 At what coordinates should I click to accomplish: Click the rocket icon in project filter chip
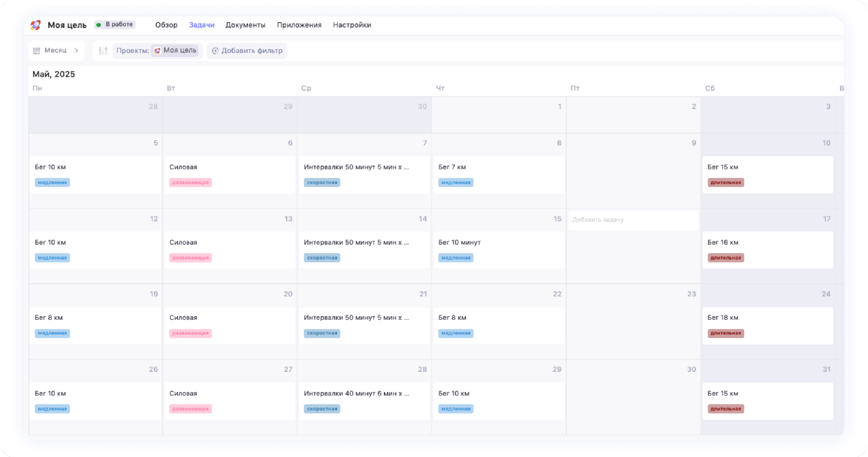158,51
